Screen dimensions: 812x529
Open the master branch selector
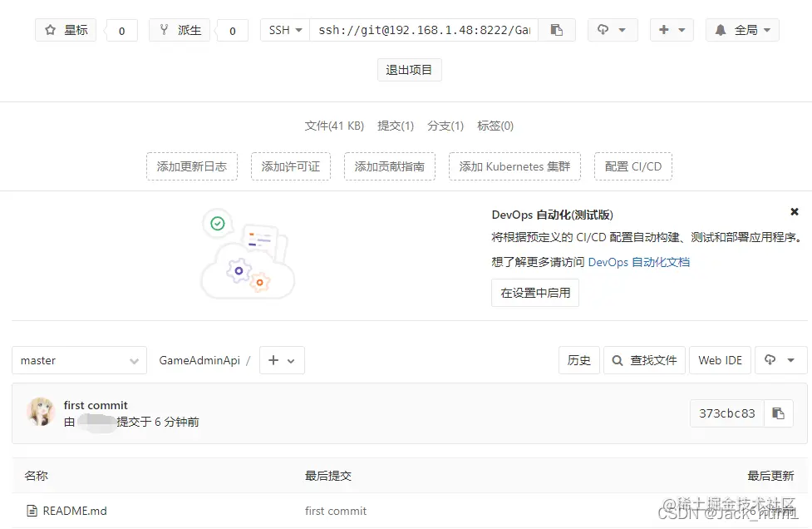point(79,360)
